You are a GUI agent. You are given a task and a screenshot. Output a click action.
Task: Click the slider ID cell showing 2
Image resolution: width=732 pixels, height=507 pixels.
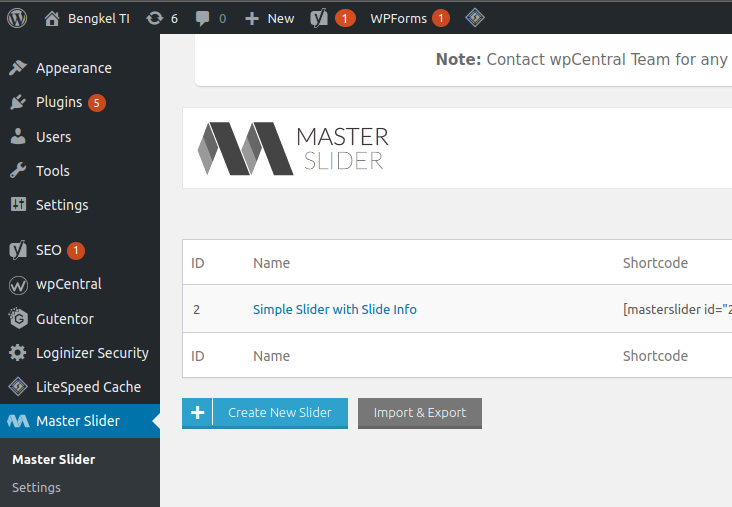pyautogui.click(x=197, y=310)
